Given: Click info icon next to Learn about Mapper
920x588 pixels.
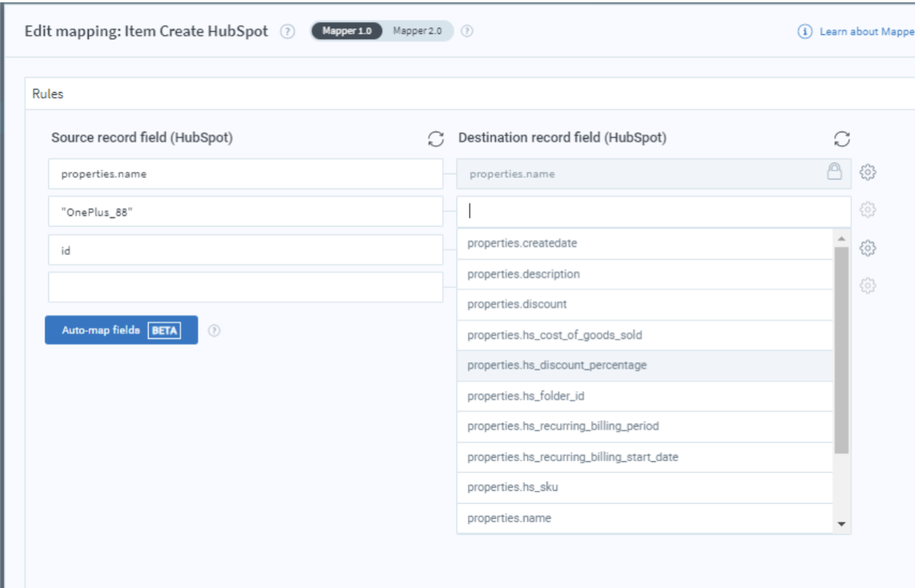Looking at the screenshot, I should click(804, 32).
